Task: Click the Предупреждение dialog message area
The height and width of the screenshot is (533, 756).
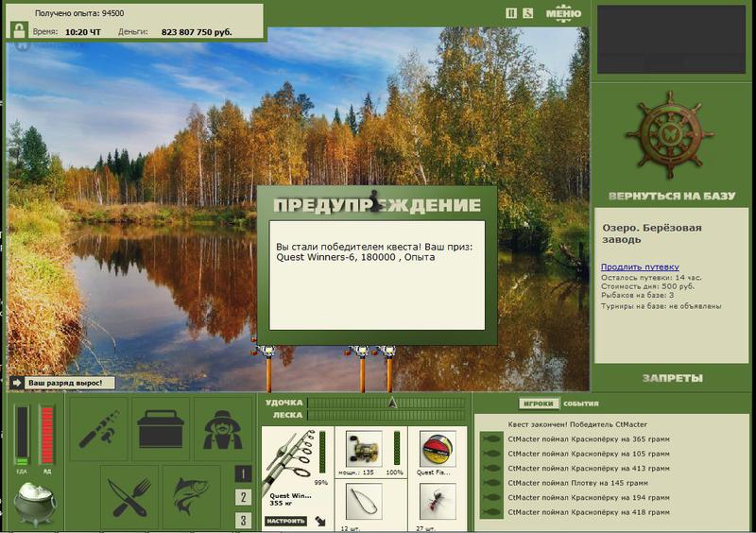Action: (x=376, y=275)
